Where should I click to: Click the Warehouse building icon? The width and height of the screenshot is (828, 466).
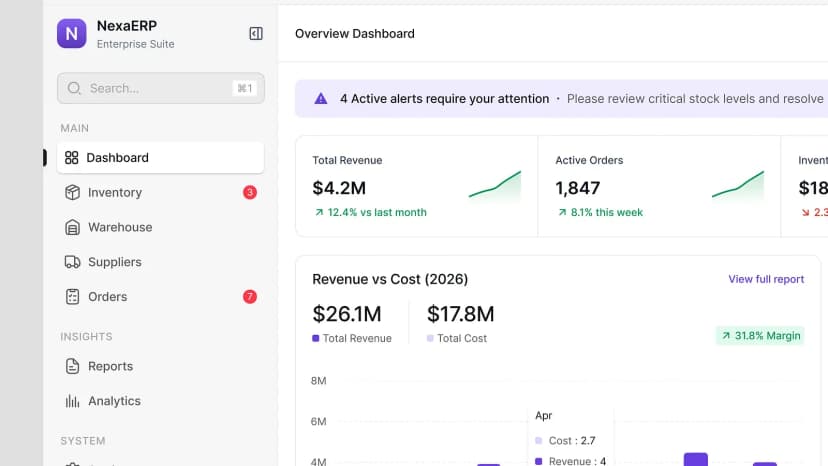tap(72, 227)
